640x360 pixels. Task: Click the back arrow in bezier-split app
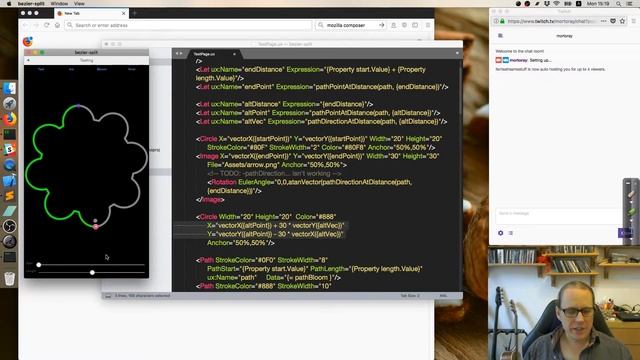(x=28, y=60)
